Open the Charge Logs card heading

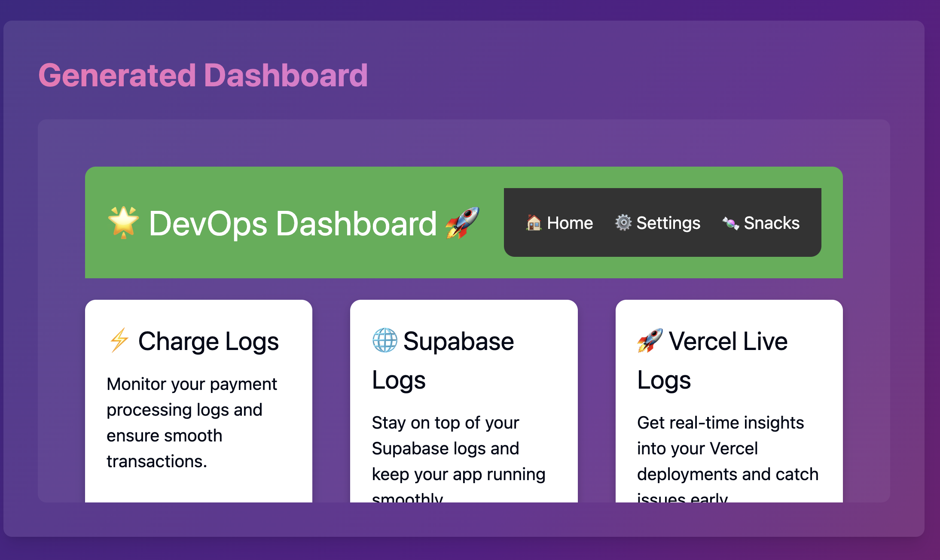[x=208, y=341]
